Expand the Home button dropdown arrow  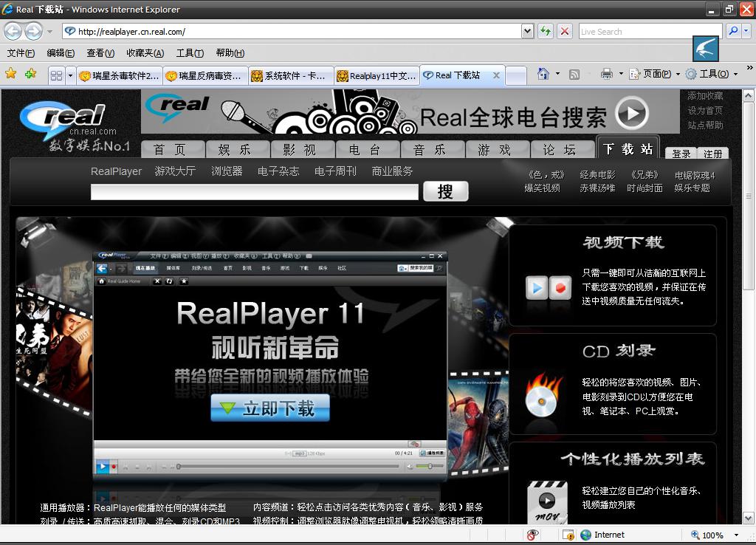point(558,74)
